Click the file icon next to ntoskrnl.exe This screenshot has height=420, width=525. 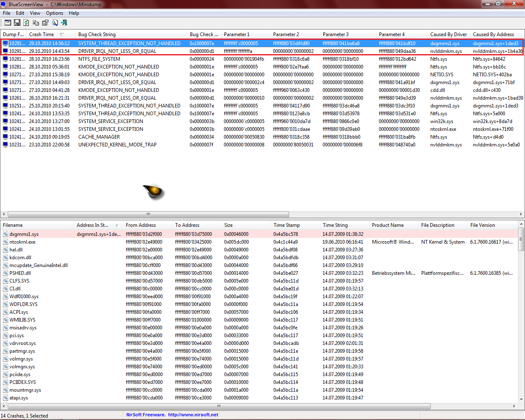coord(6,242)
